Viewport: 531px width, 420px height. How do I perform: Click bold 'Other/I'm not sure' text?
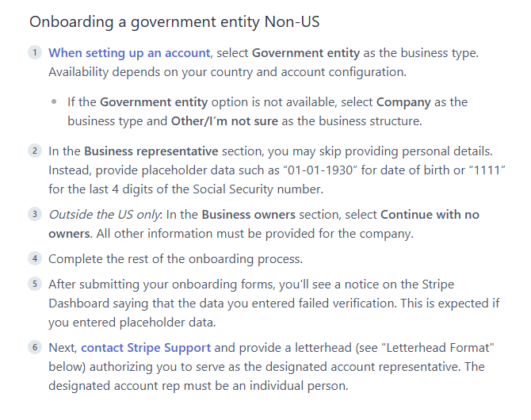tap(224, 121)
